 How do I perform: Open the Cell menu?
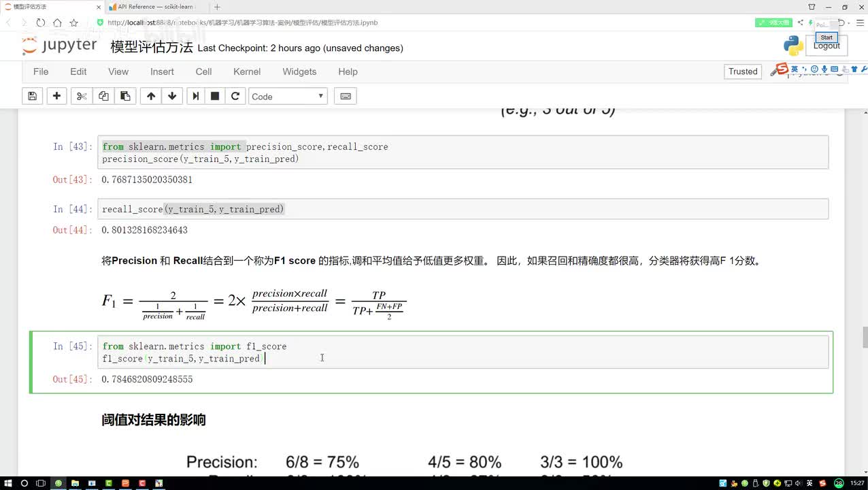203,71
